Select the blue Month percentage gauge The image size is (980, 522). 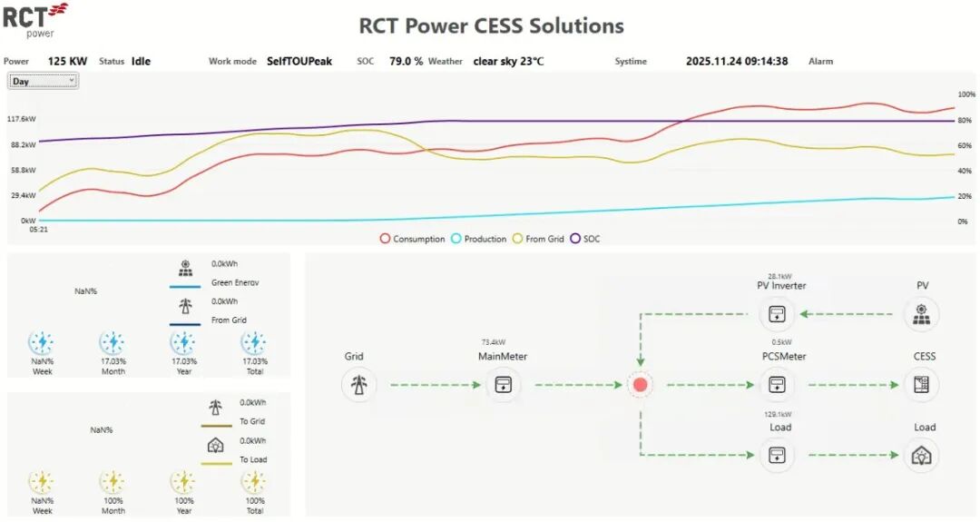113,342
